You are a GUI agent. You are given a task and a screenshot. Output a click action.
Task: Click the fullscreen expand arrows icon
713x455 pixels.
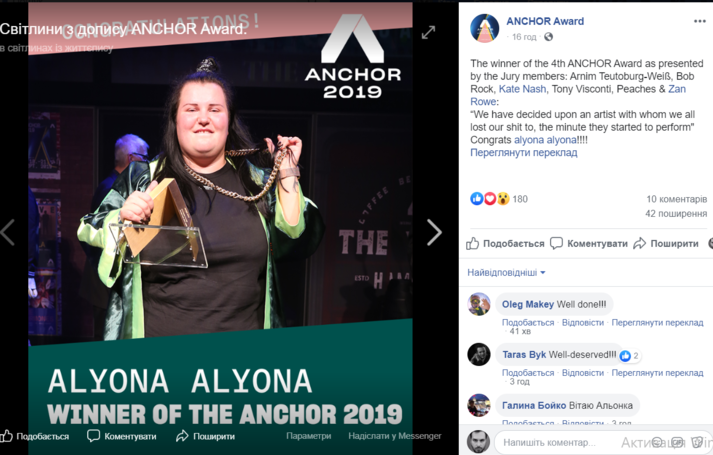click(428, 32)
